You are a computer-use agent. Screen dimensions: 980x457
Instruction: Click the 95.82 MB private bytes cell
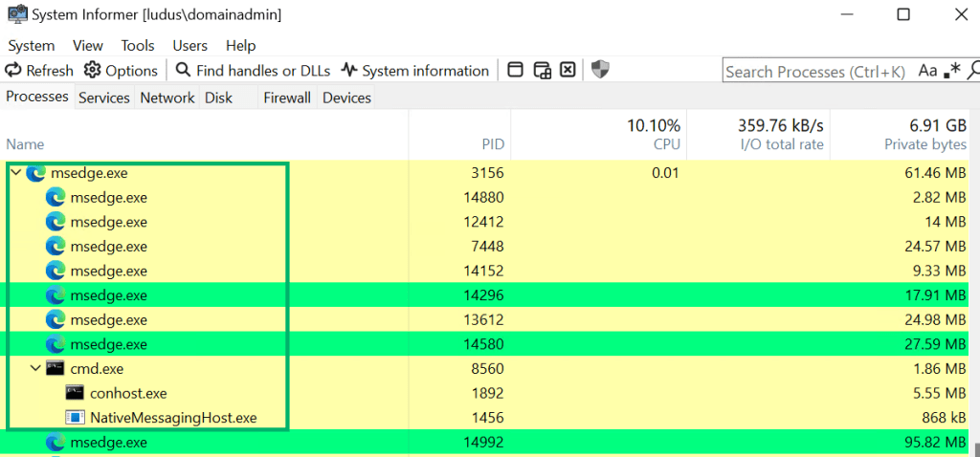[x=933, y=443]
